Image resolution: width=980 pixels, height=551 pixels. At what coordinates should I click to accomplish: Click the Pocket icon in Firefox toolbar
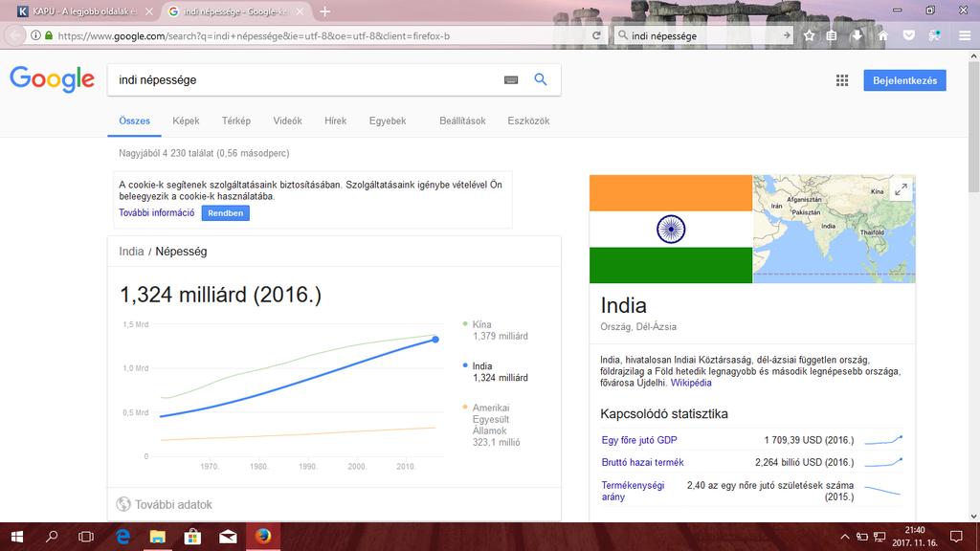(x=909, y=35)
